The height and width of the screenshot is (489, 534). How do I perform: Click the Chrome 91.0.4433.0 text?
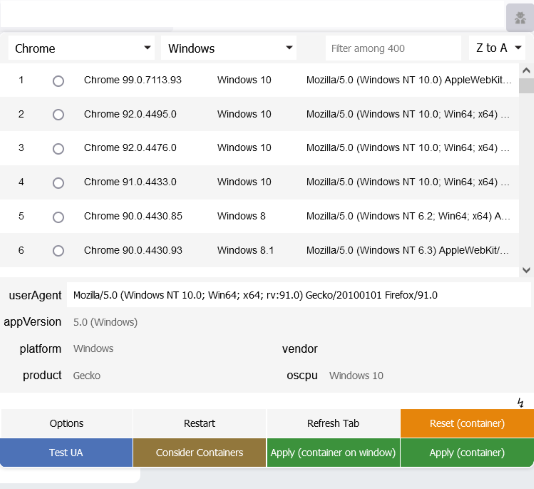pos(130,182)
